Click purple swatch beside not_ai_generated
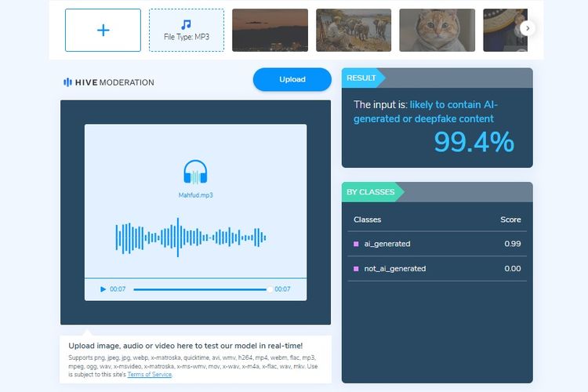 pyautogui.click(x=356, y=268)
